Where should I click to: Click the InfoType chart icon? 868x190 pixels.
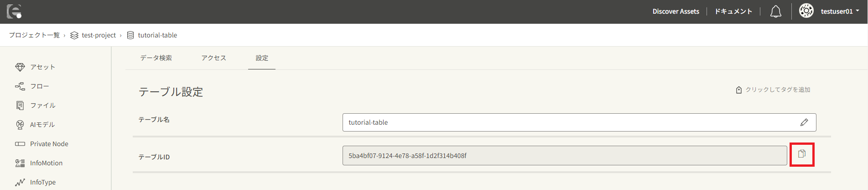tap(20, 182)
